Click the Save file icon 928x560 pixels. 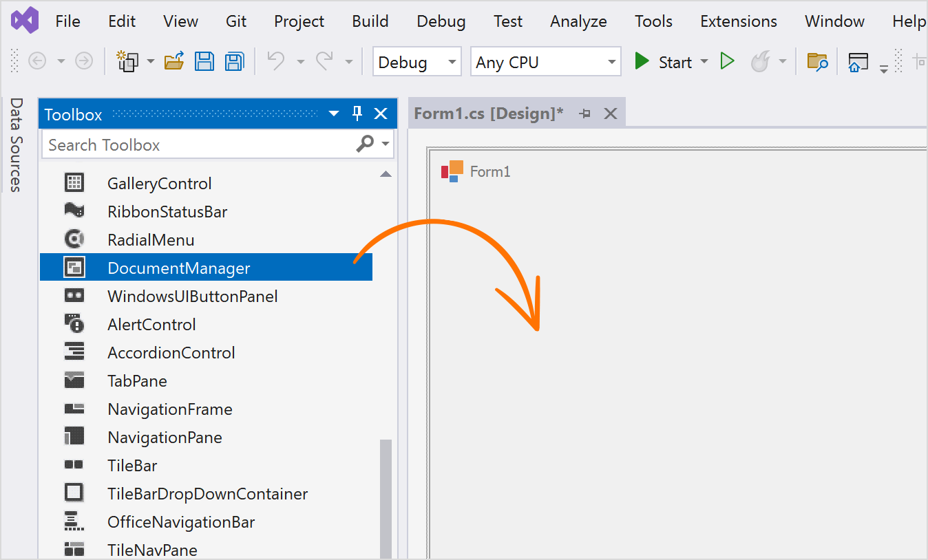pyautogui.click(x=204, y=62)
